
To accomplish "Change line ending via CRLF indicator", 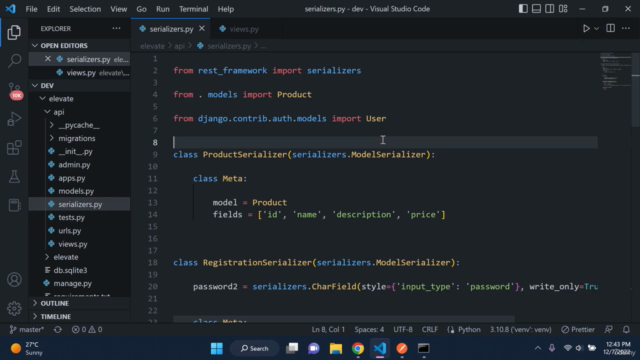I will click(429, 329).
